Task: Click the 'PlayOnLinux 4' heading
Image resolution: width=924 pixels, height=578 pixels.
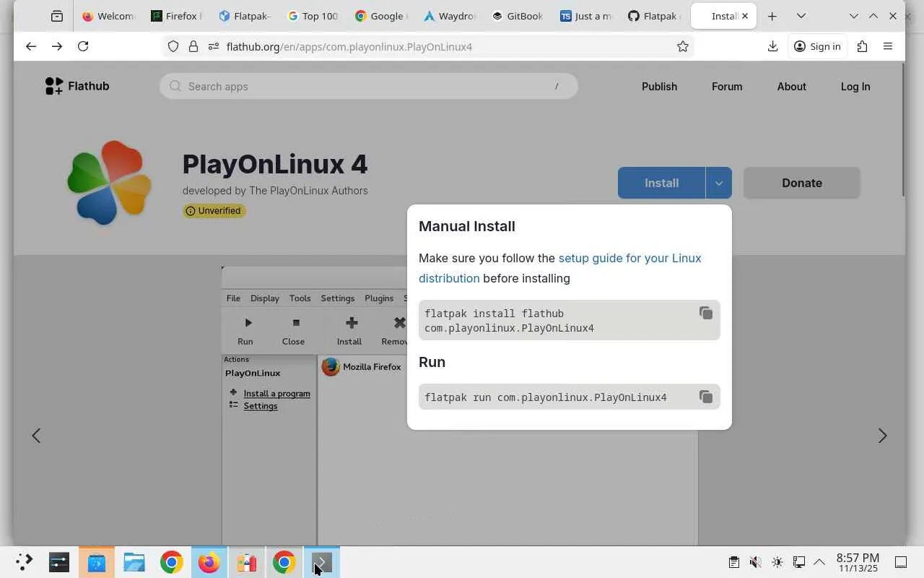Action: tap(275, 164)
